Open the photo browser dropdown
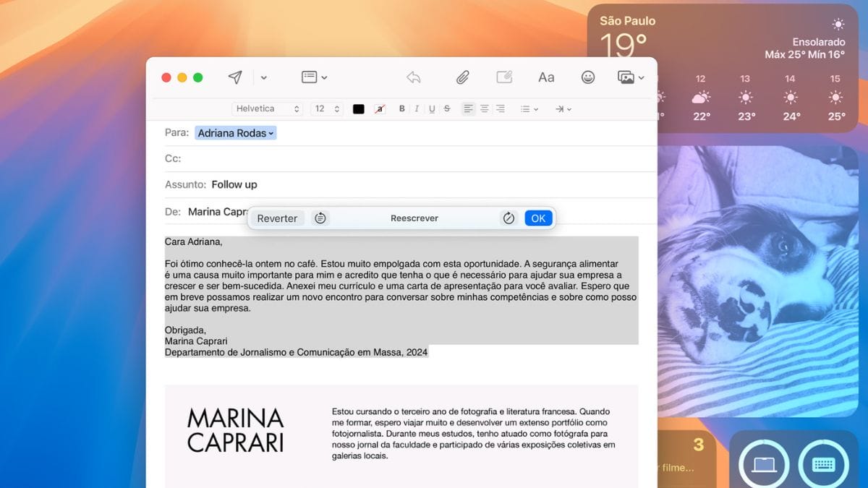 (630, 77)
